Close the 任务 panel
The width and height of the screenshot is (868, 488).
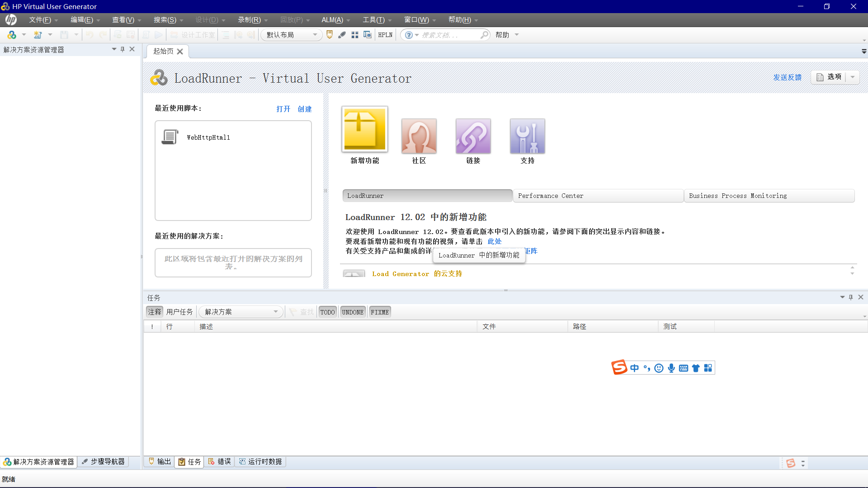point(861,297)
